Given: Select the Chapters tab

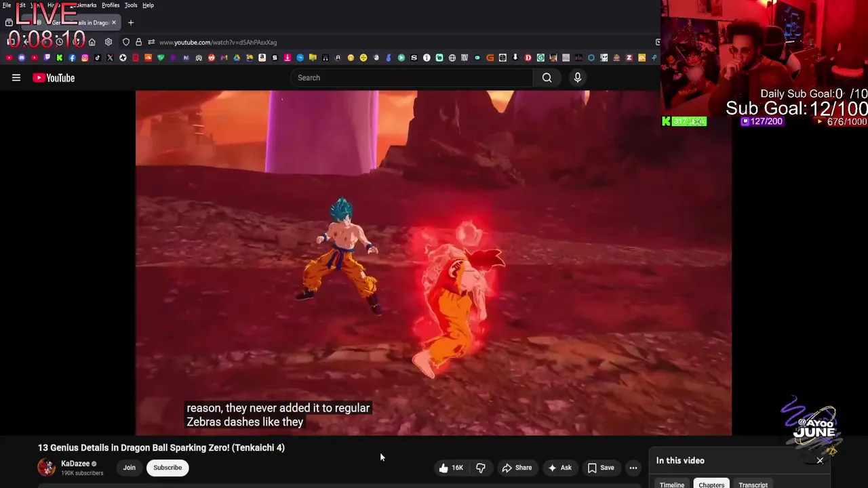Looking at the screenshot, I should click(711, 484).
